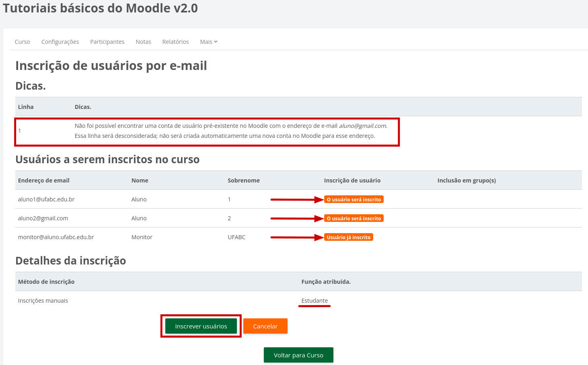Open the Configurações menu item
This screenshot has height=365, width=588.
pyautogui.click(x=60, y=41)
